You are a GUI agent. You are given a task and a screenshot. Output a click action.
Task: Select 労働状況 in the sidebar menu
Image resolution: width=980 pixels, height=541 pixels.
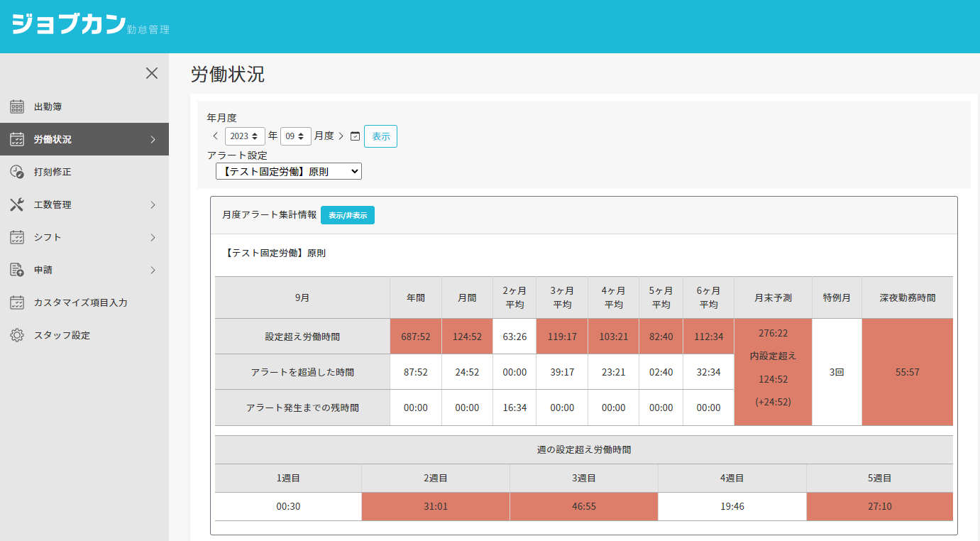coord(53,139)
